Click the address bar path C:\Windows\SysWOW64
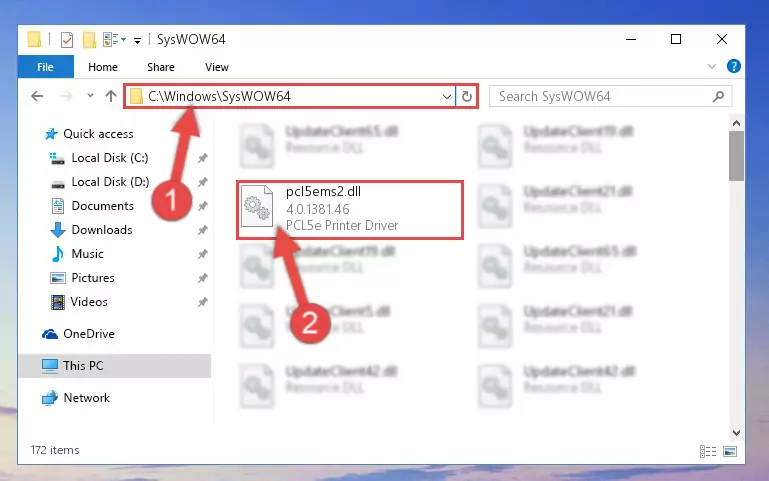This screenshot has width=769, height=481. [x=220, y=96]
